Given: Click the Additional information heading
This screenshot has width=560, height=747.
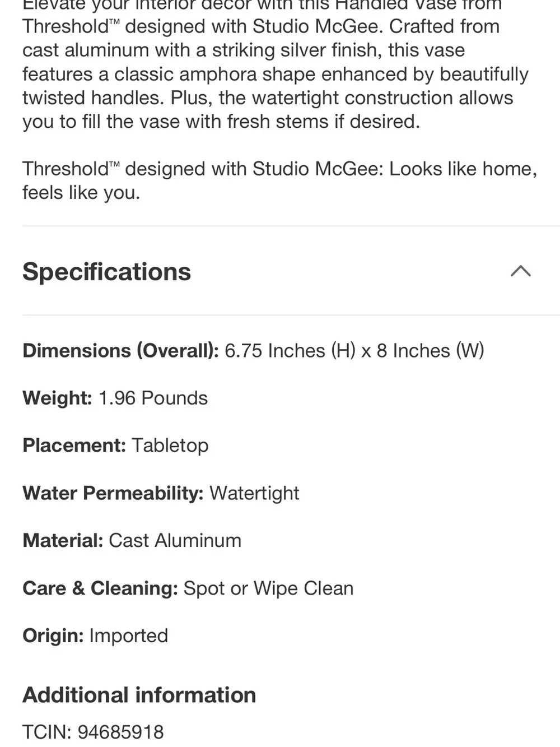Looking at the screenshot, I should point(139,695).
